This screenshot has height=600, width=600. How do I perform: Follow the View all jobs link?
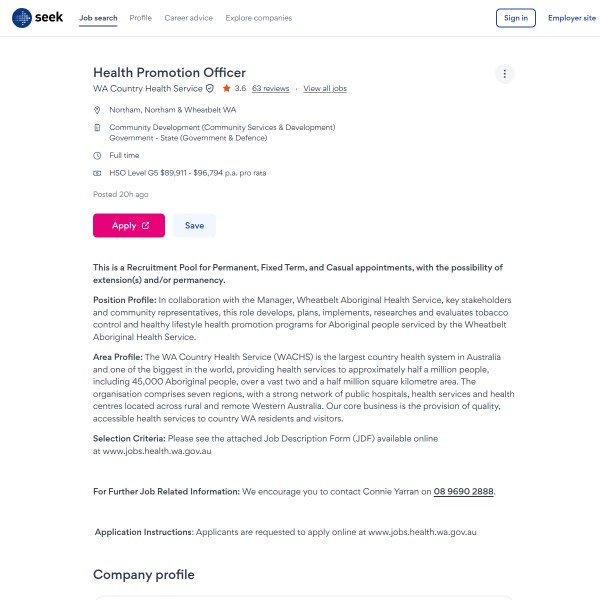(325, 89)
